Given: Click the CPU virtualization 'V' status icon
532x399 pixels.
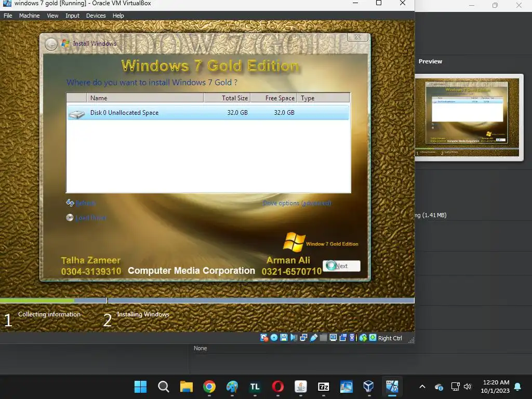Looking at the screenshot, I should 353,338.
